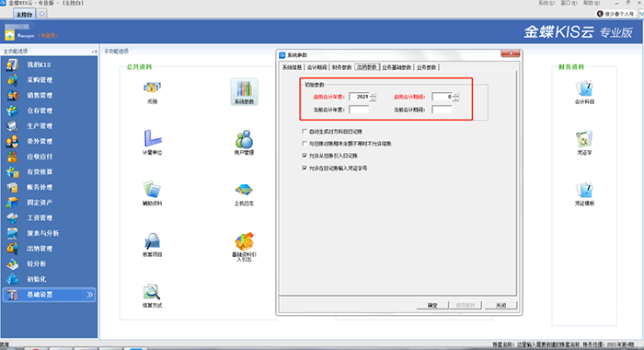Screen dimensions: 644x350
Task: Click the 当前会计年度 input field
Action: click(359, 110)
